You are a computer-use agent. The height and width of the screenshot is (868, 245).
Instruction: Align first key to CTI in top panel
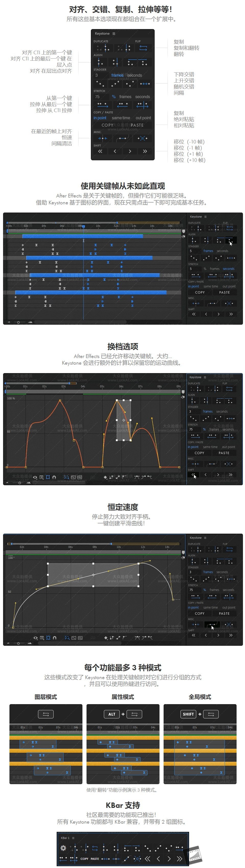coord(100,62)
